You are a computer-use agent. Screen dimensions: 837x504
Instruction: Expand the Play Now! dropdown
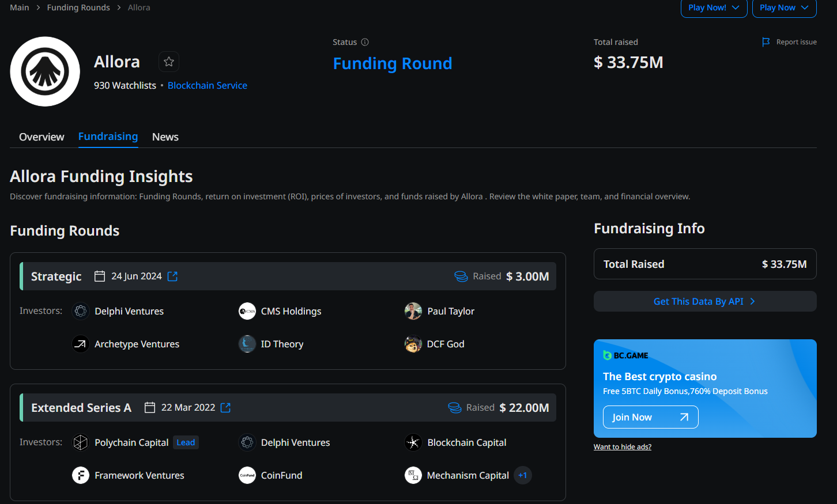(714, 8)
